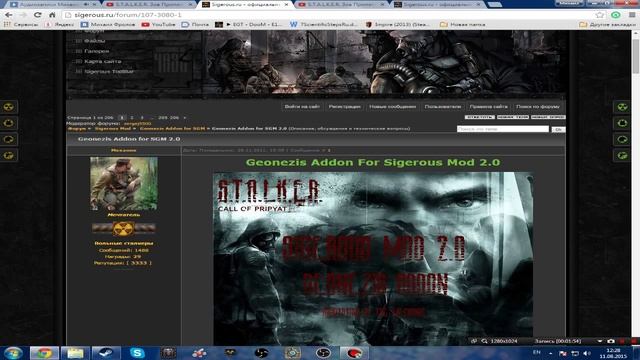Focus the Поиск по теме search field
The height and width of the screenshot is (360, 640).
503,129
